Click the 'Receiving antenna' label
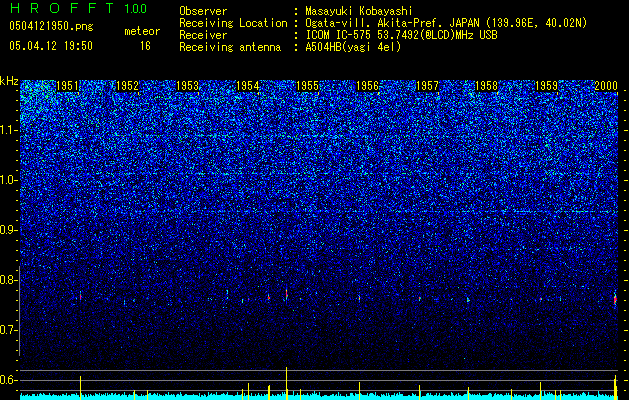 (230, 47)
